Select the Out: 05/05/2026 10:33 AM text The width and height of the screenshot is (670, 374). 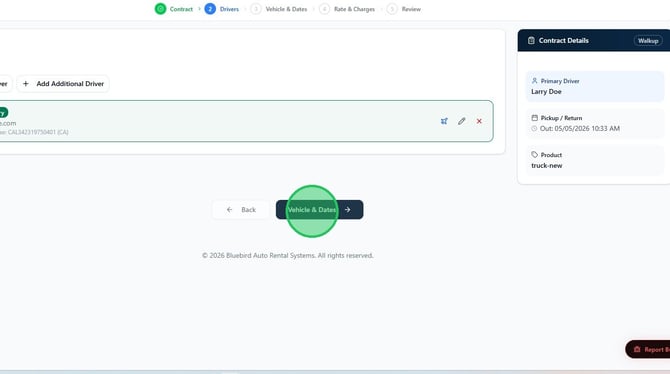pos(580,128)
